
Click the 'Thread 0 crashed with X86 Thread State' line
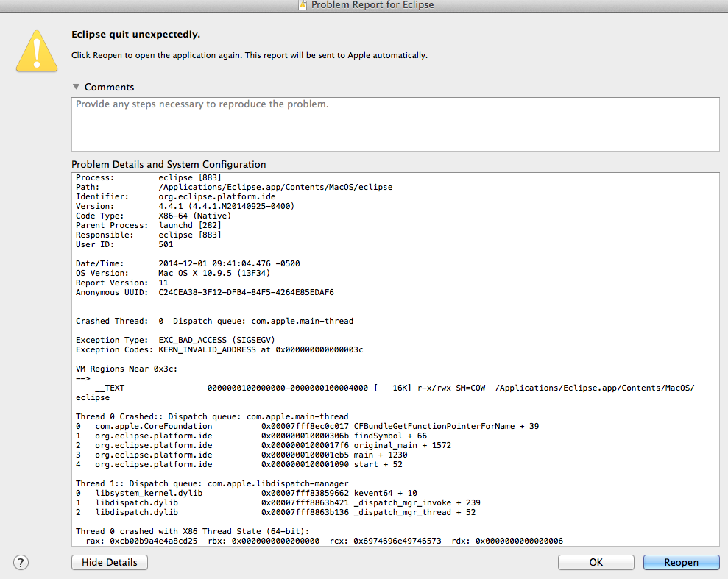click(193, 531)
